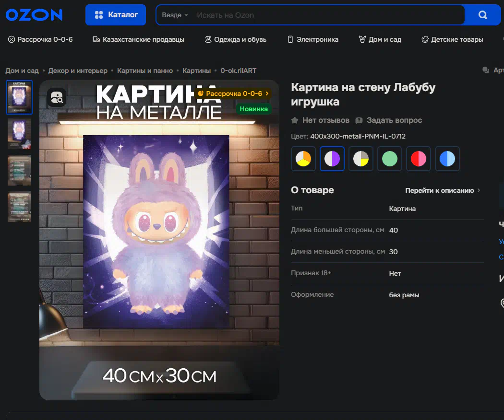504x420 pixels.
Task: Open Одежда и обувь category
Action: [x=236, y=39]
